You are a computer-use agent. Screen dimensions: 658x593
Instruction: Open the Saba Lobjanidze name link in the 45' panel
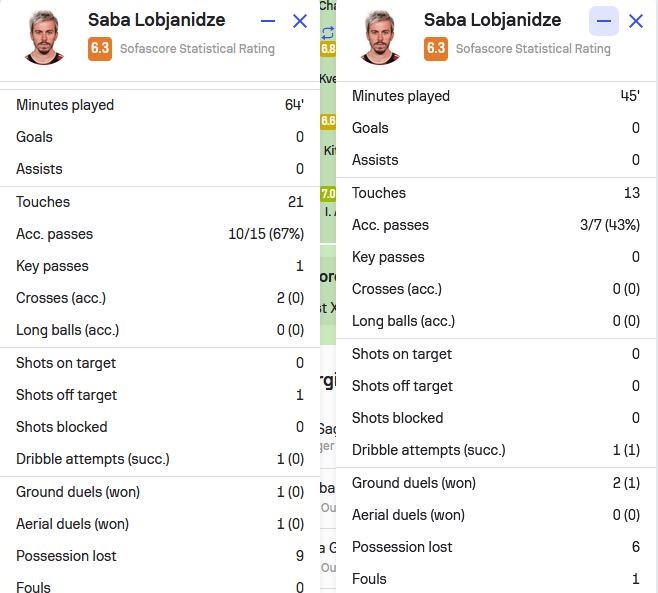492,20
